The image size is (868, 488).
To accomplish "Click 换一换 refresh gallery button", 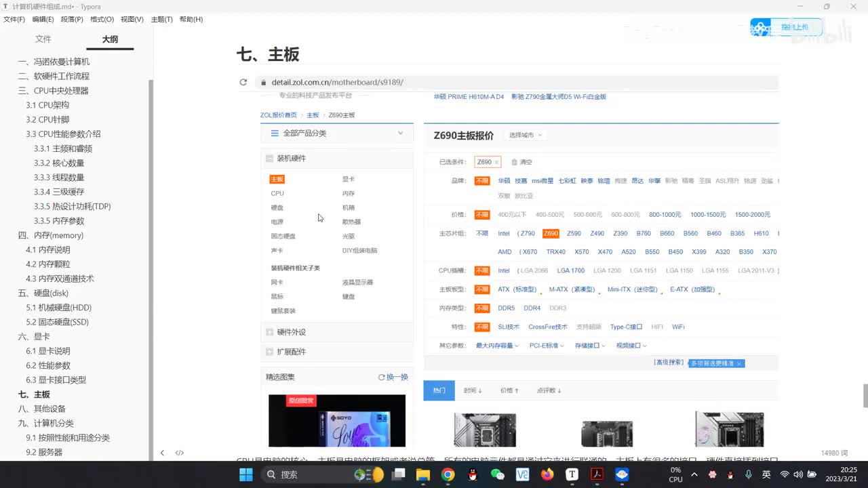I will [393, 377].
